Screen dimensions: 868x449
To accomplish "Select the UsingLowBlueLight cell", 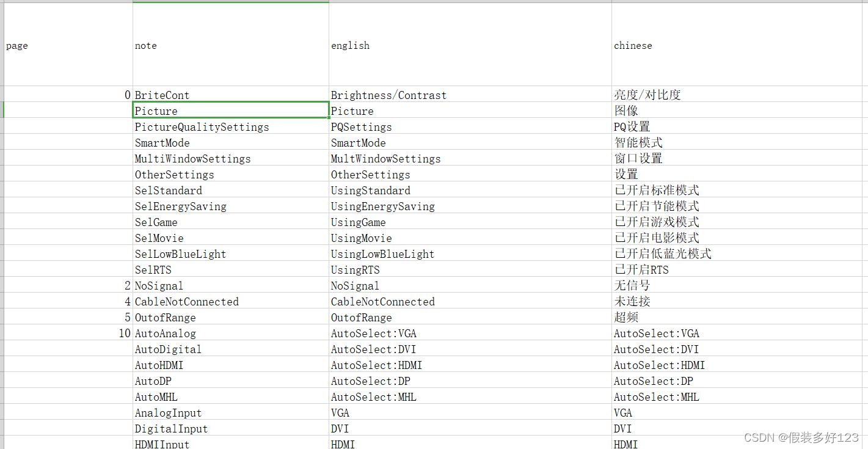I will point(470,254).
